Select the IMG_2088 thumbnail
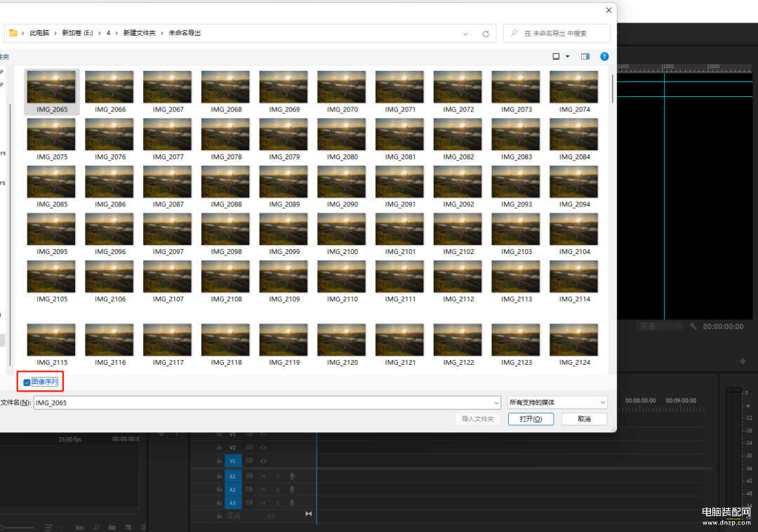Viewport: 758px width, 532px height. tap(225, 181)
